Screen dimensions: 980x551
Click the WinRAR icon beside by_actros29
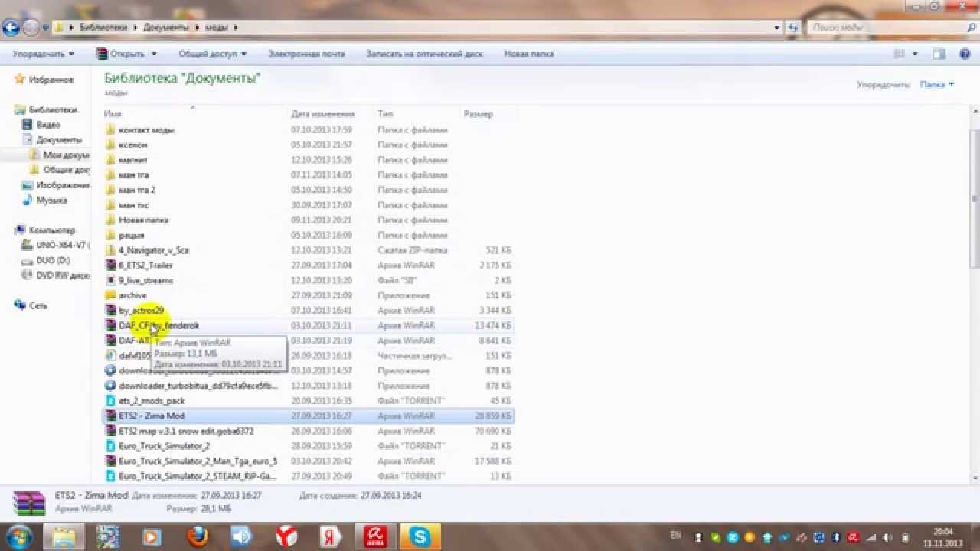coord(110,310)
